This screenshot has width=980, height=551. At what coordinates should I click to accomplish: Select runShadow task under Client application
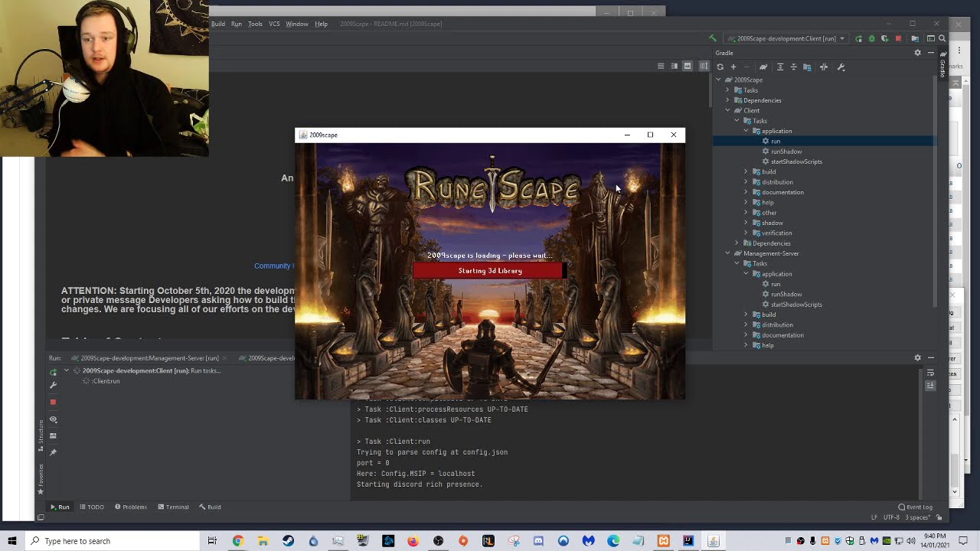[786, 152]
